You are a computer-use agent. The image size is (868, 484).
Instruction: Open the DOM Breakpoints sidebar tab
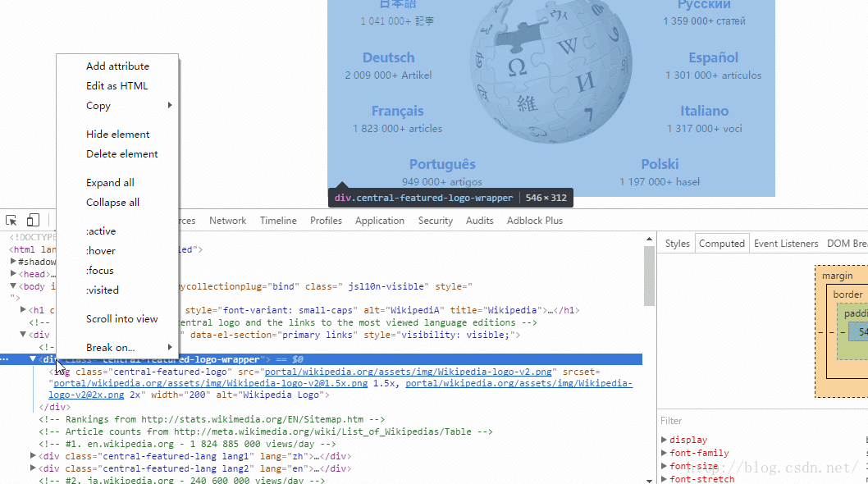tap(847, 244)
